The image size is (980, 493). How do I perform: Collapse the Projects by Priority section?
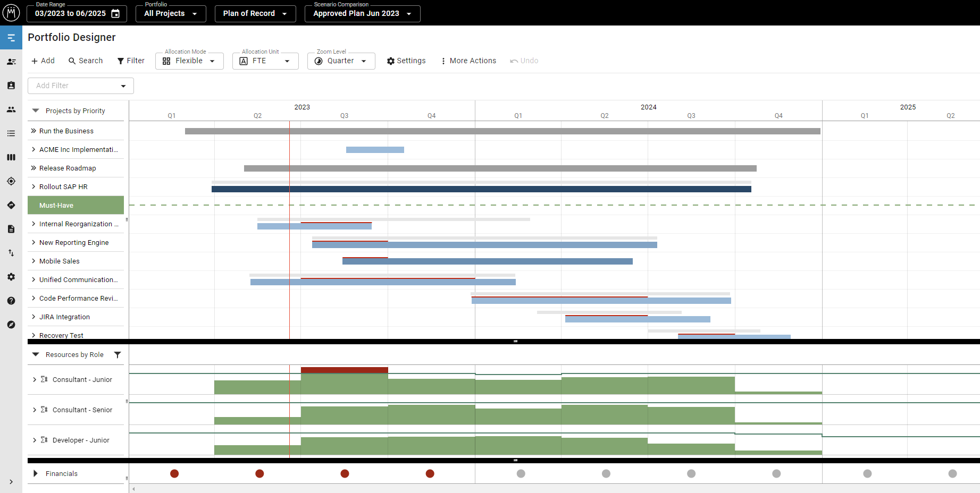tap(36, 110)
